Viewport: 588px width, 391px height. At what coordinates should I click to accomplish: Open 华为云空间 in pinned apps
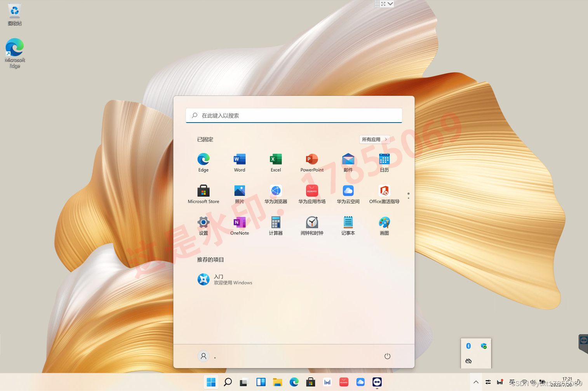pos(348,194)
